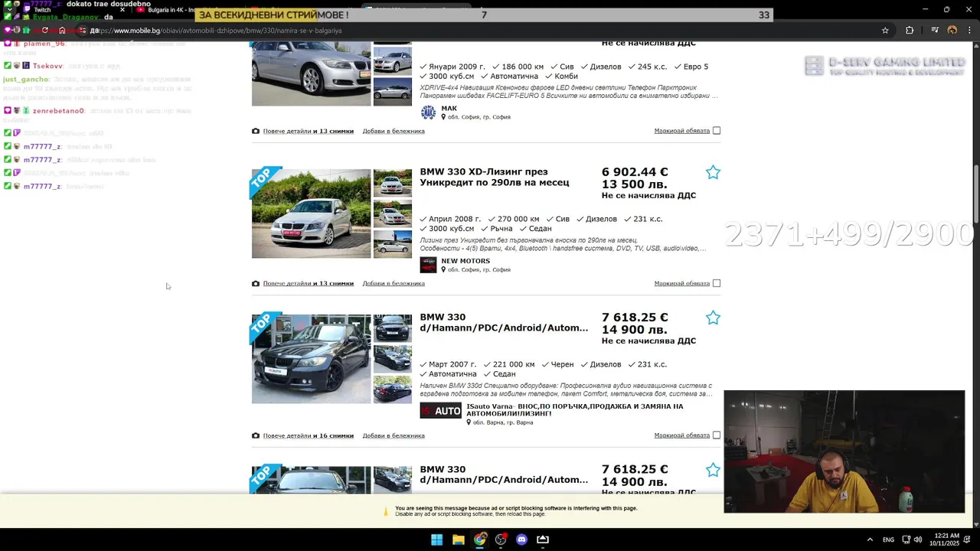The height and width of the screenshot is (551, 980).
Task: Open Повече детайли и 16 снимки link
Action: 309,435
